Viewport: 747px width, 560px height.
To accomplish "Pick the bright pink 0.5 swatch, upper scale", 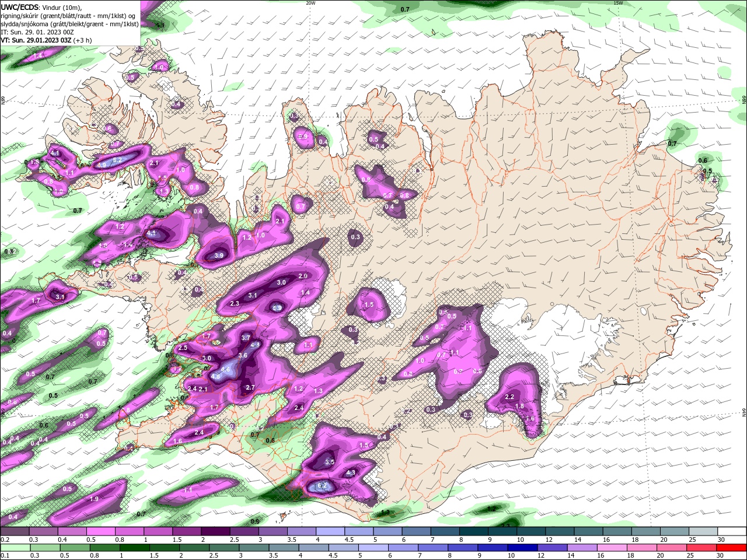I will [x=100, y=531].
